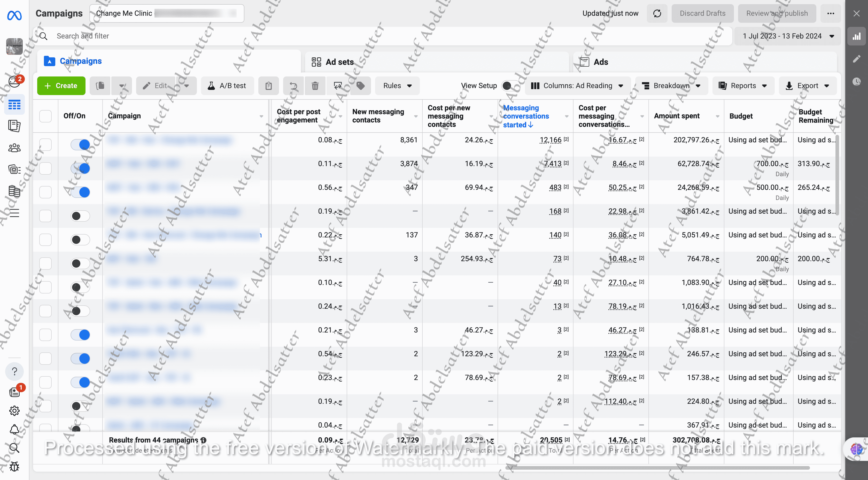Click the A/B test button
The width and height of the screenshot is (868, 480).
point(227,86)
